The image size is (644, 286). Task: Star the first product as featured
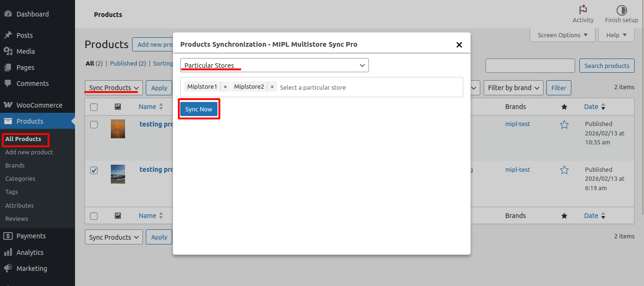[564, 125]
